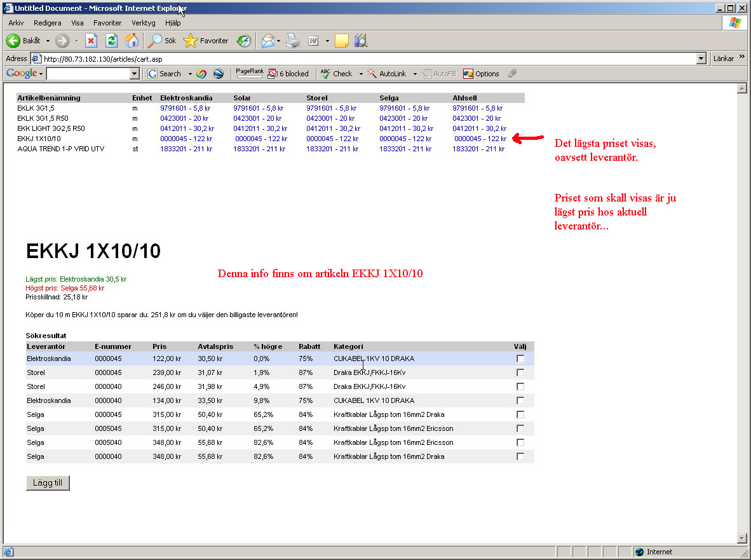This screenshot has height=560, width=751.
Task: Open Sök search magnifier icon
Action: 154,41
